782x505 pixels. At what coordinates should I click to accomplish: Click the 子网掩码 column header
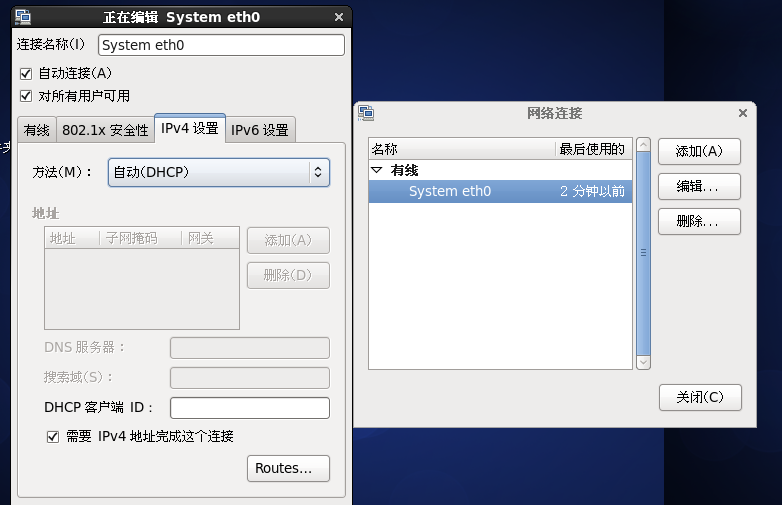[141, 238]
